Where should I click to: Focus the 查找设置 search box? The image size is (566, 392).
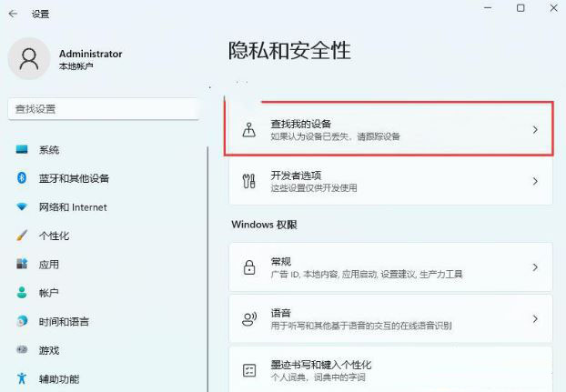(103, 109)
